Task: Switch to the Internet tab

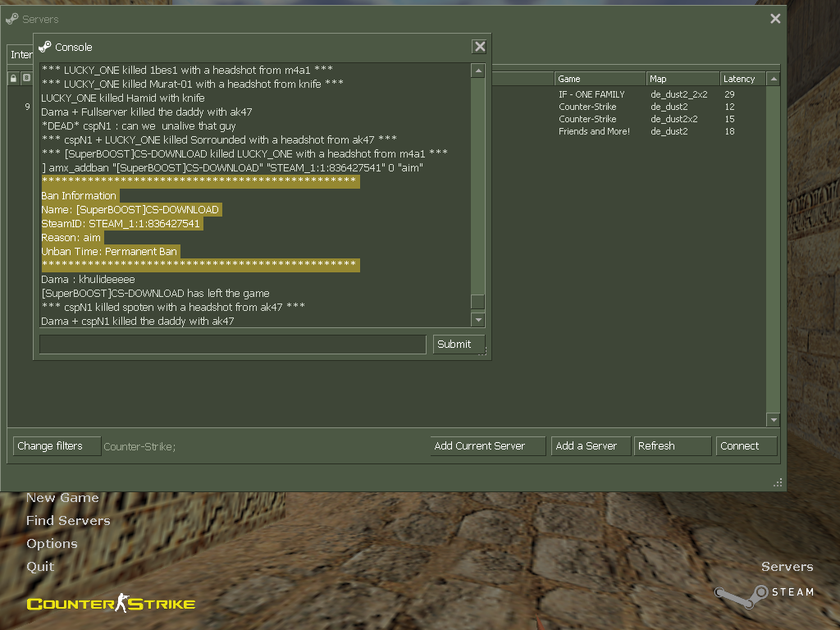Action: click(21, 55)
